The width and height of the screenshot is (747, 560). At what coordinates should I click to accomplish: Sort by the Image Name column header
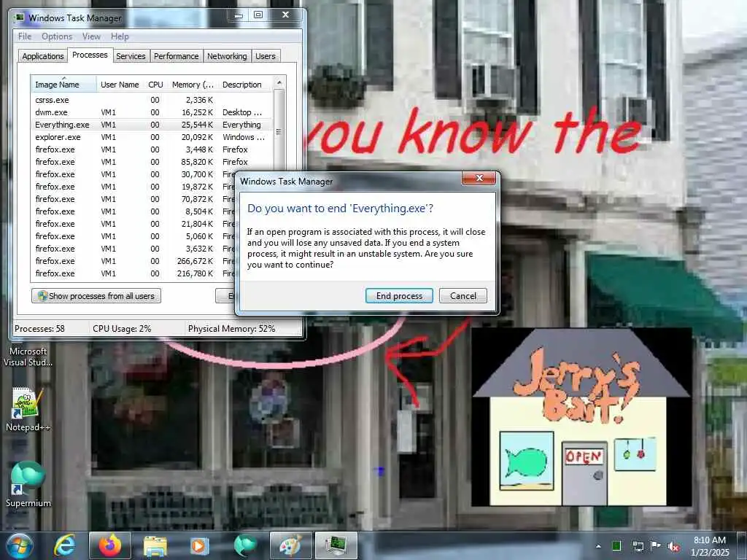tap(64, 85)
